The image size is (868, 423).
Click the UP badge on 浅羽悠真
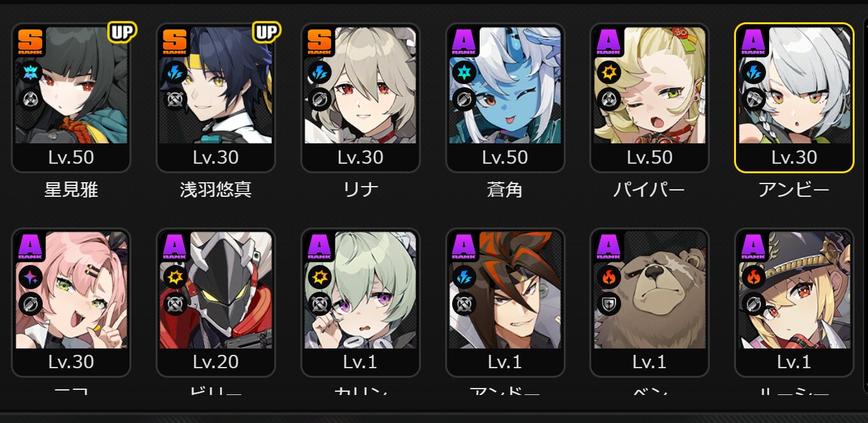266,32
